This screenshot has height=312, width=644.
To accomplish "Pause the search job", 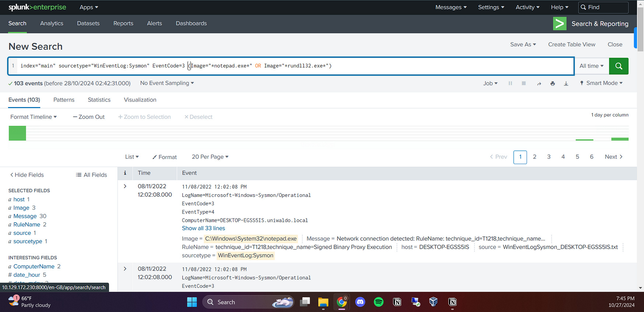I will [x=510, y=84].
